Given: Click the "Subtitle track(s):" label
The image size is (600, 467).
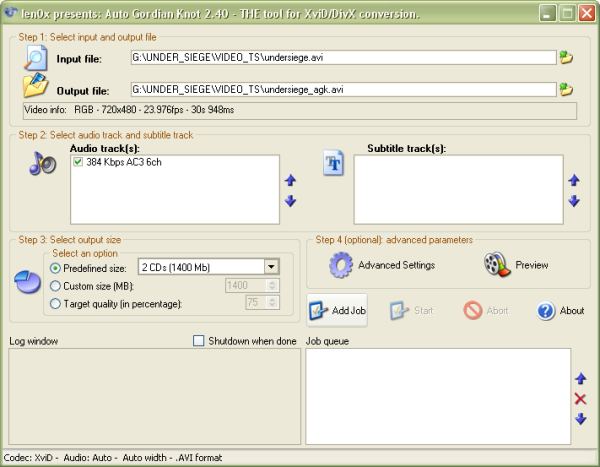Looking at the screenshot, I should (x=406, y=148).
